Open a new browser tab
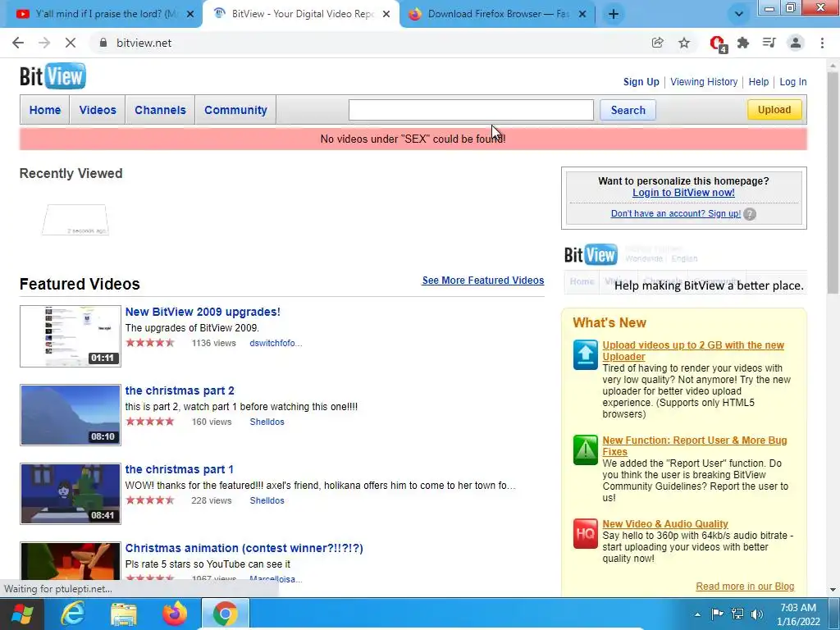The width and height of the screenshot is (840, 630). pyautogui.click(x=614, y=14)
